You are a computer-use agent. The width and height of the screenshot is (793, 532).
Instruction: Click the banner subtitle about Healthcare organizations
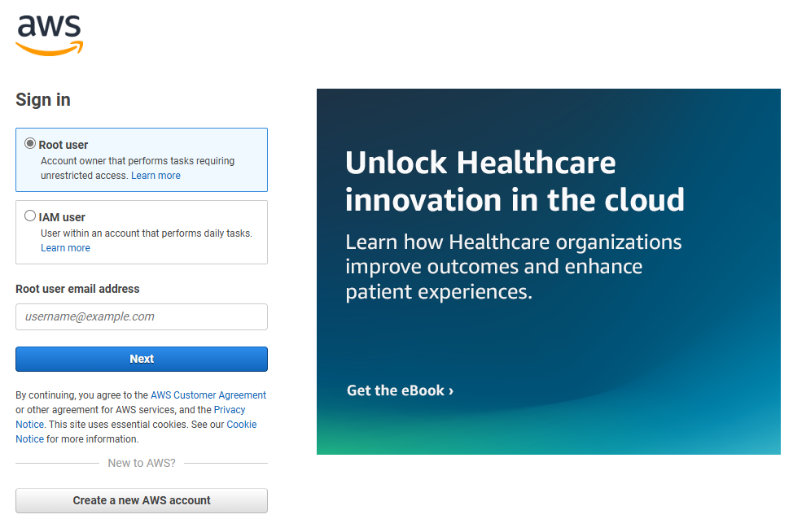513,267
